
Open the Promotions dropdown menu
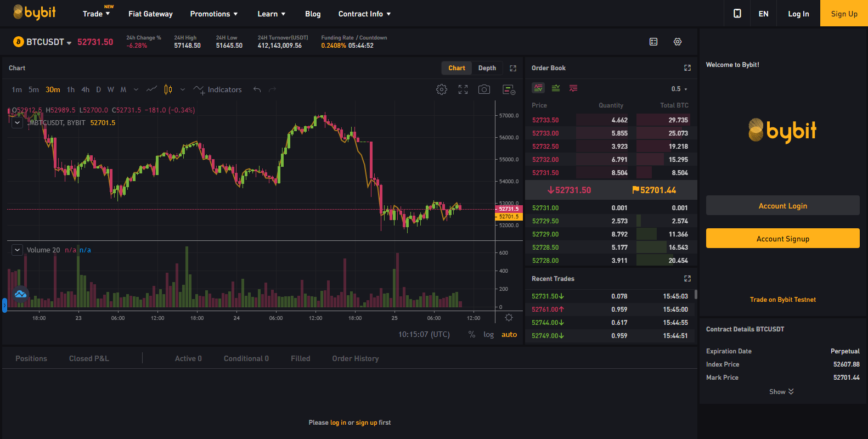click(214, 14)
